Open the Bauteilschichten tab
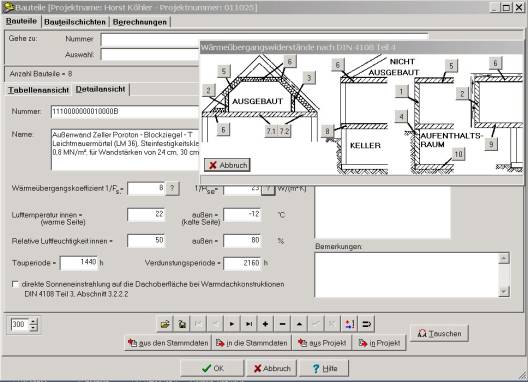This screenshot has width=528, height=382. point(75,22)
